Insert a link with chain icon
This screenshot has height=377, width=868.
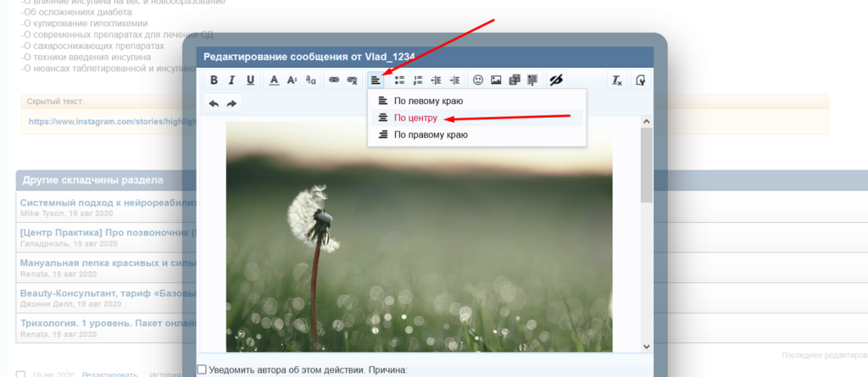pos(334,80)
